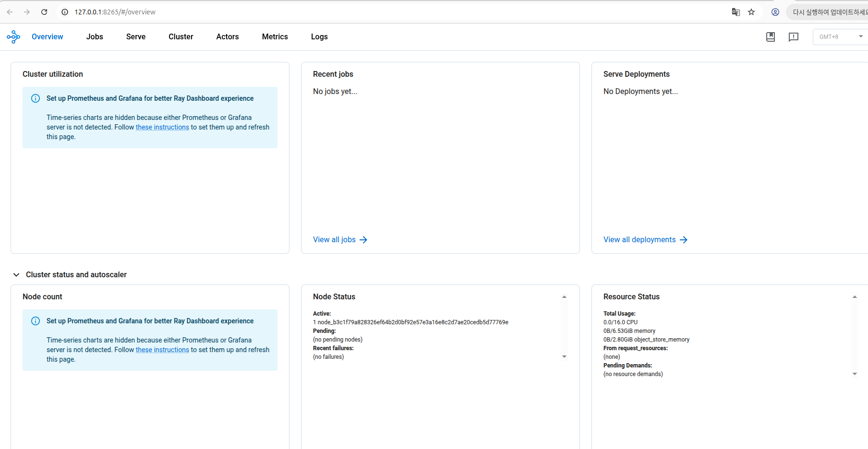Open the browser profile icon

click(x=775, y=12)
